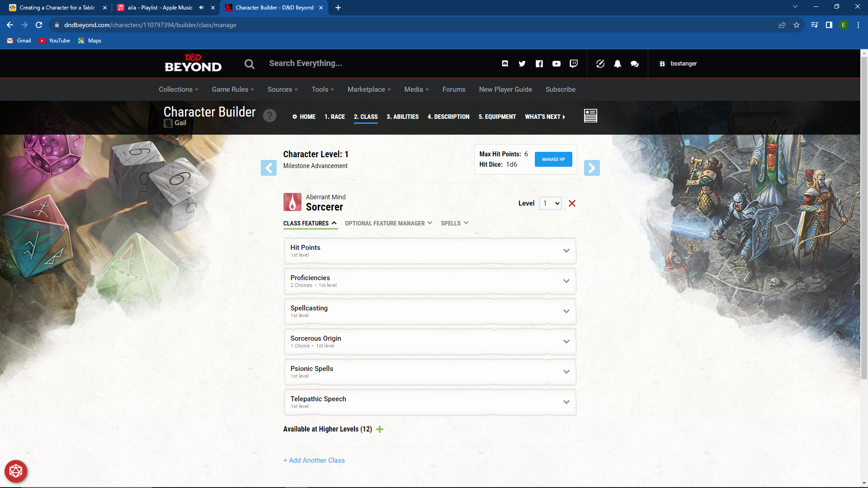Open Chrome three-dot menu
This screenshot has width=868, height=488.
[x=858, y=25]
